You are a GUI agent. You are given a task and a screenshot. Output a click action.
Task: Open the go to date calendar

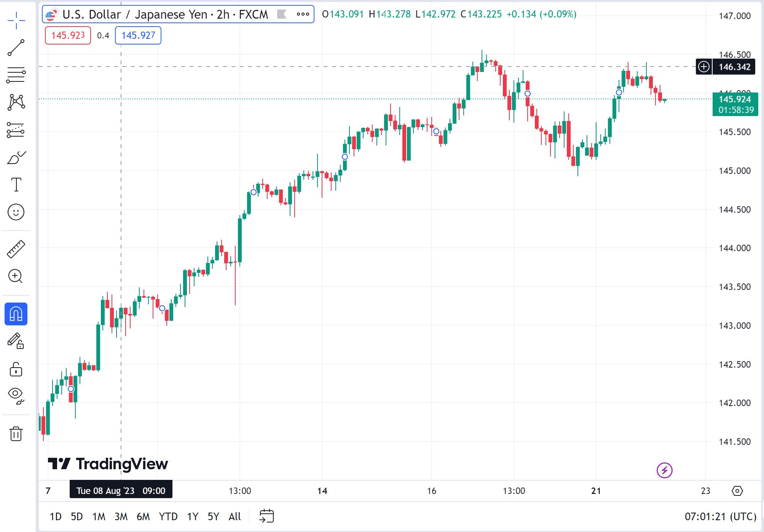(x=266, y=516)
